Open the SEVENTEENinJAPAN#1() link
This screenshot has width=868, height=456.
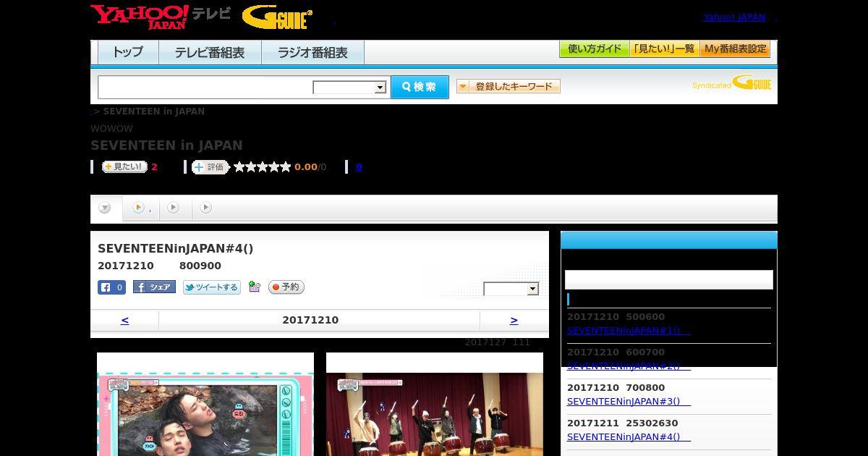[x=629, y=331]
